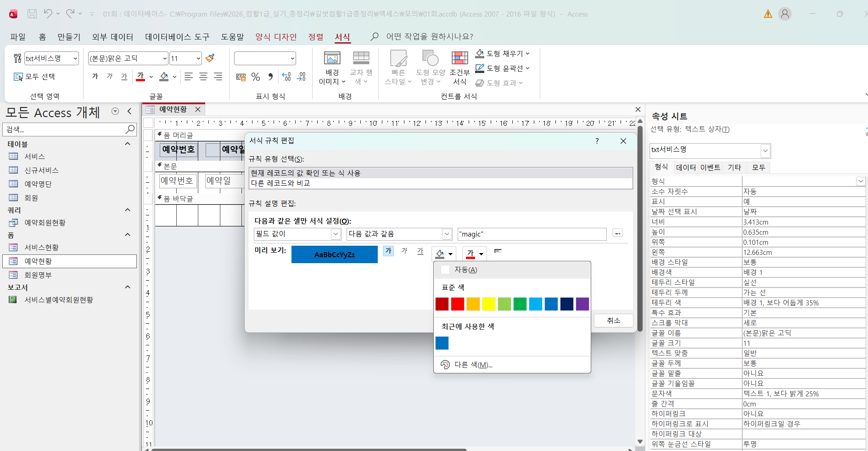Toggle bold in the format rule dialog
Viewport: 868px width, 451px height.
click(x=388, y=251)
